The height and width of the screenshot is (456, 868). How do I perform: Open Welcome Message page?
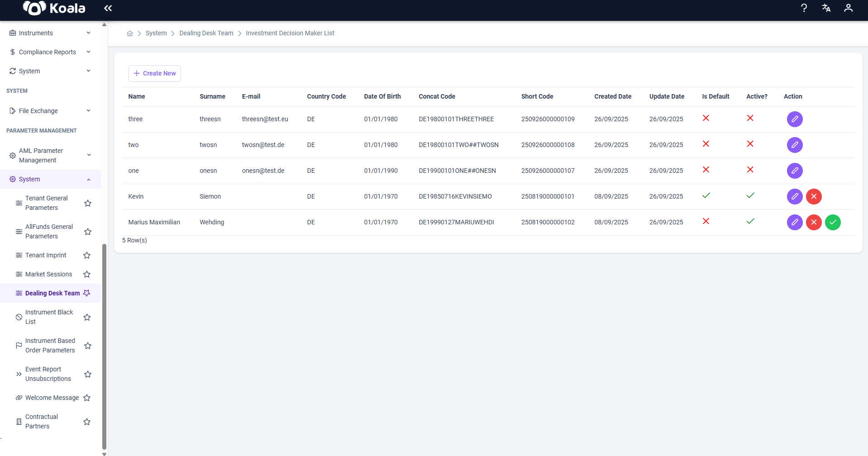coord(52,398)
